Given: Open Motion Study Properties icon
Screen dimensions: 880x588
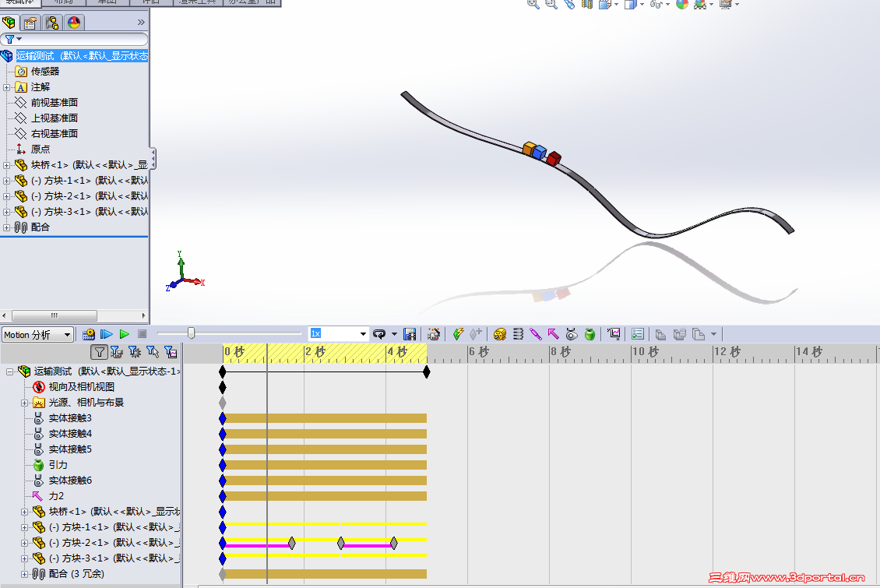Looking at the screenshot, I should [x=638, y=334].
